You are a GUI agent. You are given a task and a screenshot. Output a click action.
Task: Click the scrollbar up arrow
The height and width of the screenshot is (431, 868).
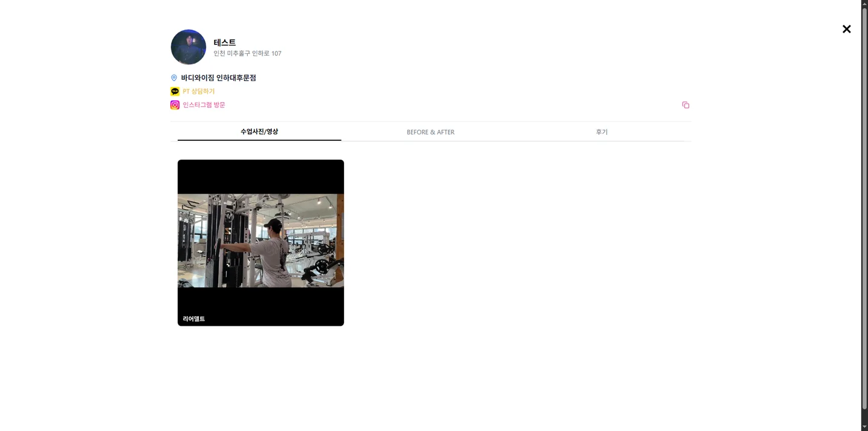point(864,3)
